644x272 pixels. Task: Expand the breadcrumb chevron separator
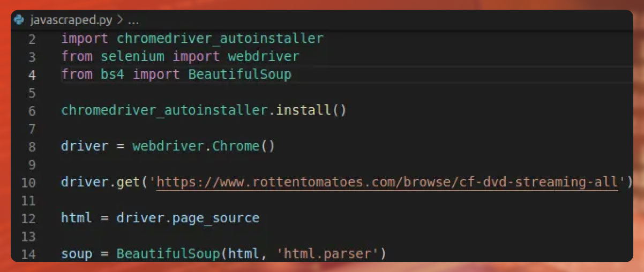pyautogui.click(x=121, y=20)
